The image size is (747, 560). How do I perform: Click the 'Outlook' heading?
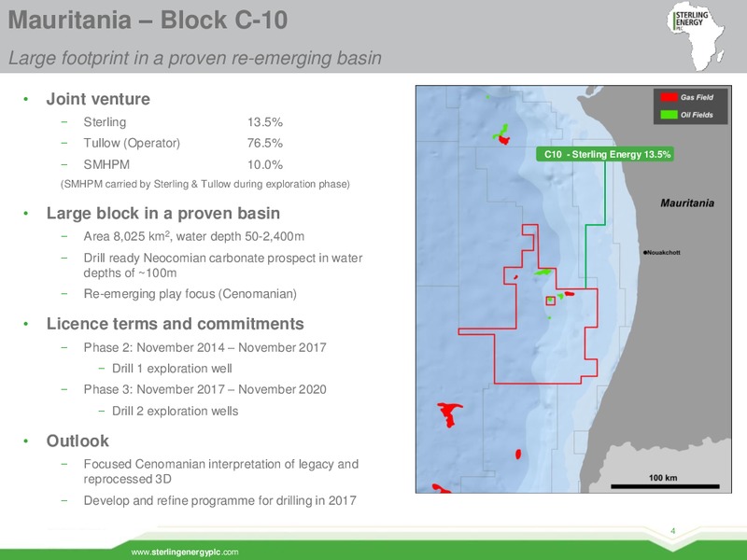(78, 441)
